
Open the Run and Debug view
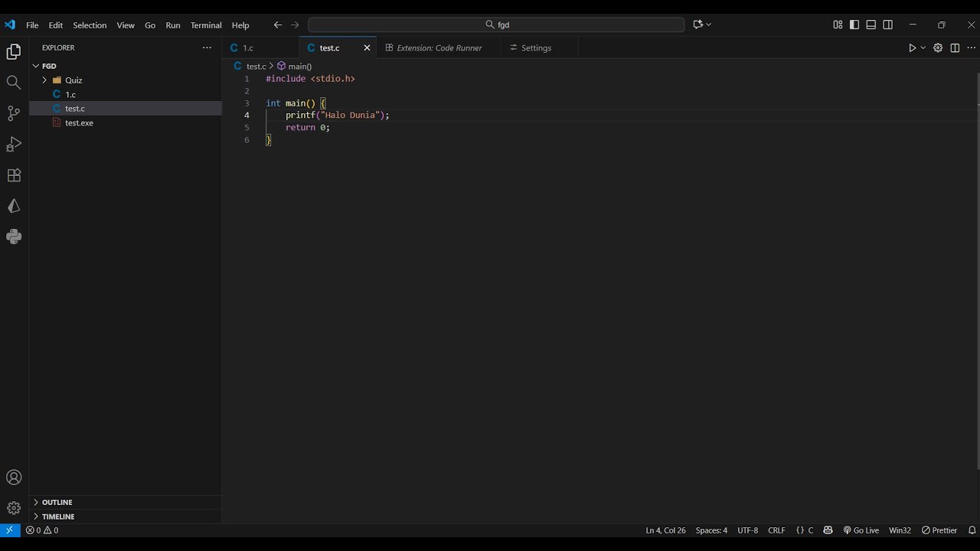[x=14, y=144]
